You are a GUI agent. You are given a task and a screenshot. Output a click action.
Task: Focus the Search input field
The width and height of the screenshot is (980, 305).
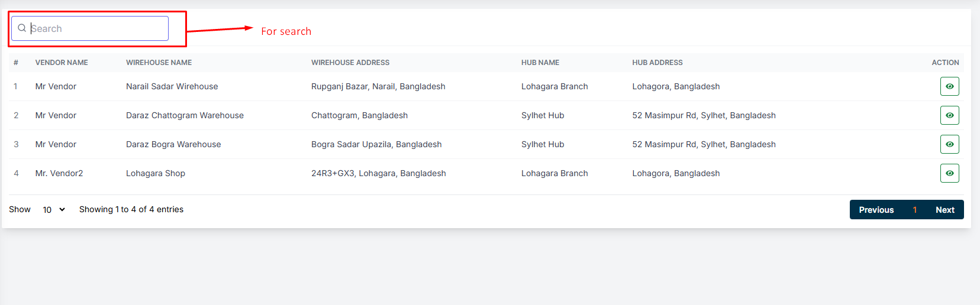tap(98, 28)
